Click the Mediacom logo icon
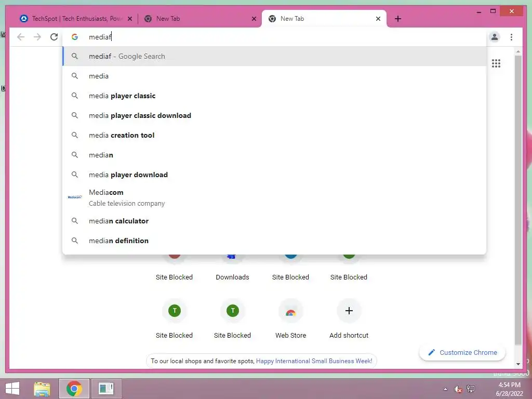Viewport: 532px width, 399px height. [75, 197]
